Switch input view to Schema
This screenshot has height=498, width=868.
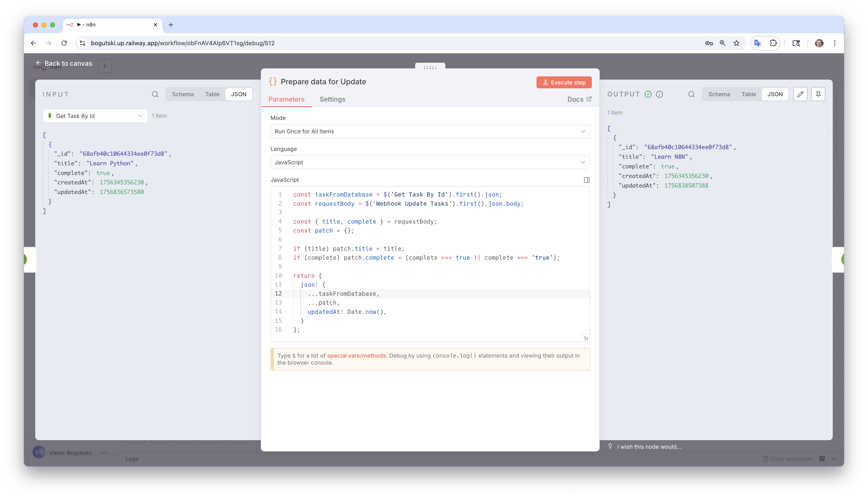(182, 94)
